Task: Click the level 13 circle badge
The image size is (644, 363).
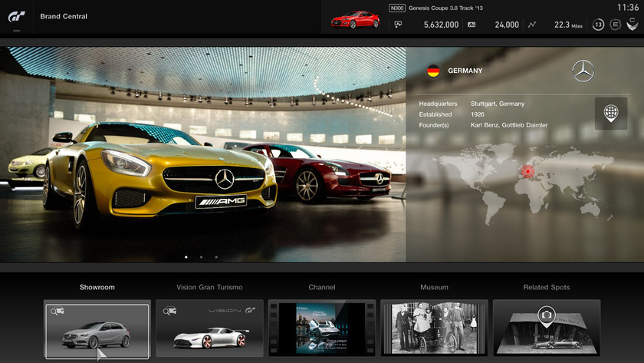Action: click(x=598, y=25)
